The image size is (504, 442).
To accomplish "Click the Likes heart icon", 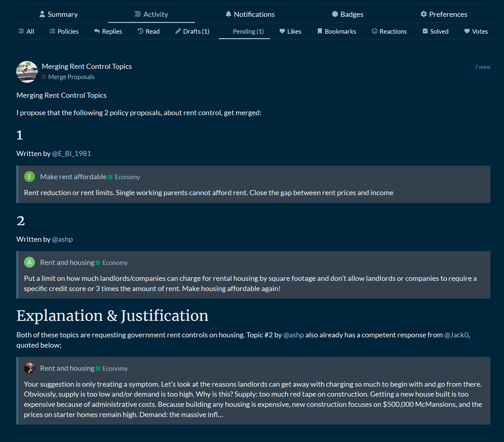I will 282,31.
